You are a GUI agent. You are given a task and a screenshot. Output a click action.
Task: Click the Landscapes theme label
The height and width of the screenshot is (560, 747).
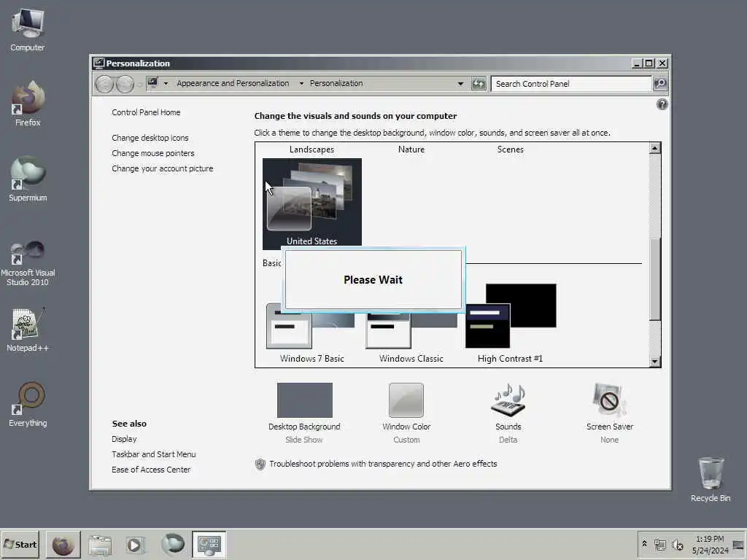tap(311, 149)
